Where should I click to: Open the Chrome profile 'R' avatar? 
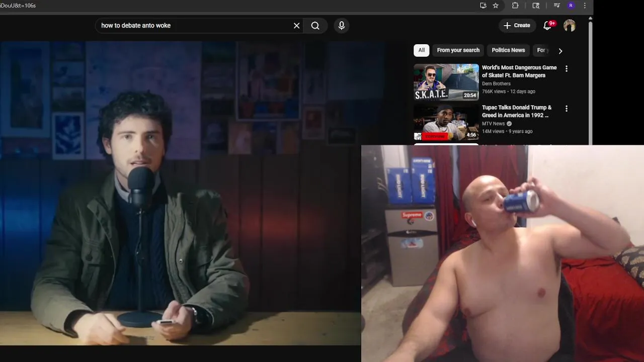(571, 6)
